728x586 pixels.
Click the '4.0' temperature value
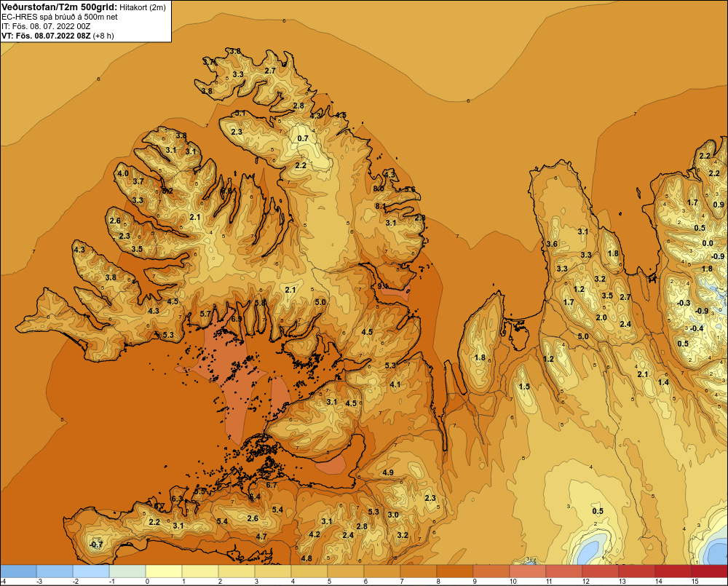click(x=123, y=174)
